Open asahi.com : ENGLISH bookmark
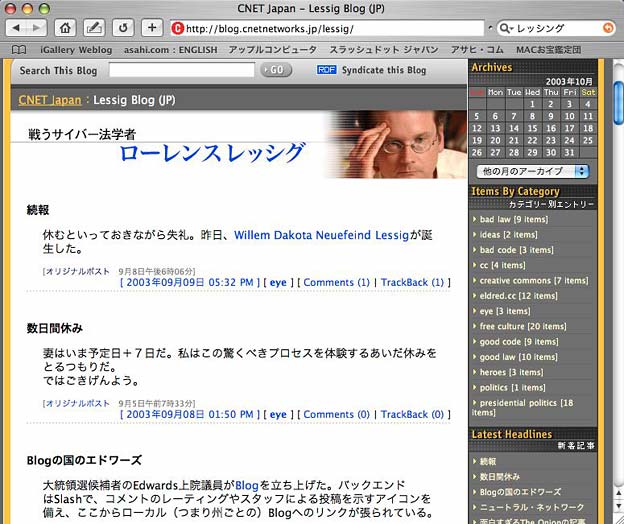The image size is (624, 524). pyautogui.click(x=171, y=50)
